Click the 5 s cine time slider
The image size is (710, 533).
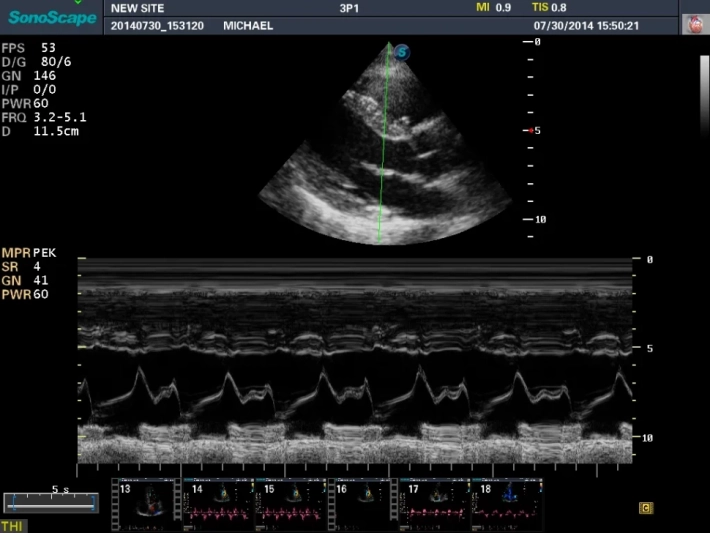pos(49,501)
